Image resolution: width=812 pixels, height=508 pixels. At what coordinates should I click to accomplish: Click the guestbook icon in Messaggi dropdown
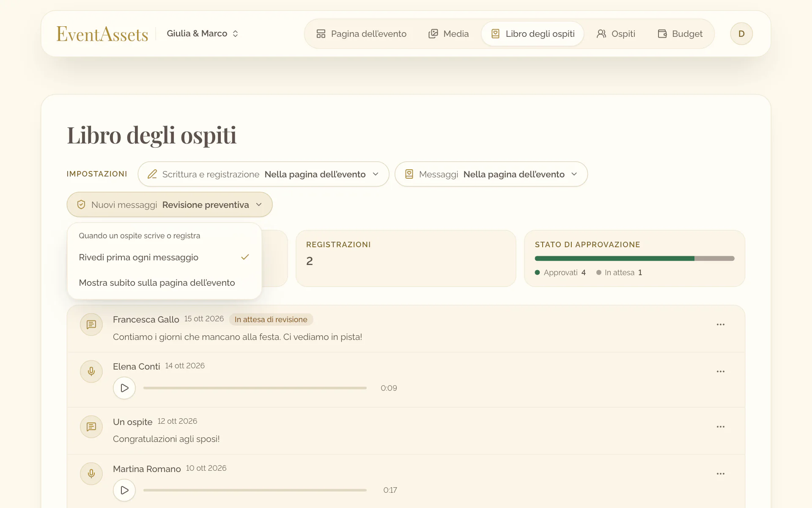[409, 174]
